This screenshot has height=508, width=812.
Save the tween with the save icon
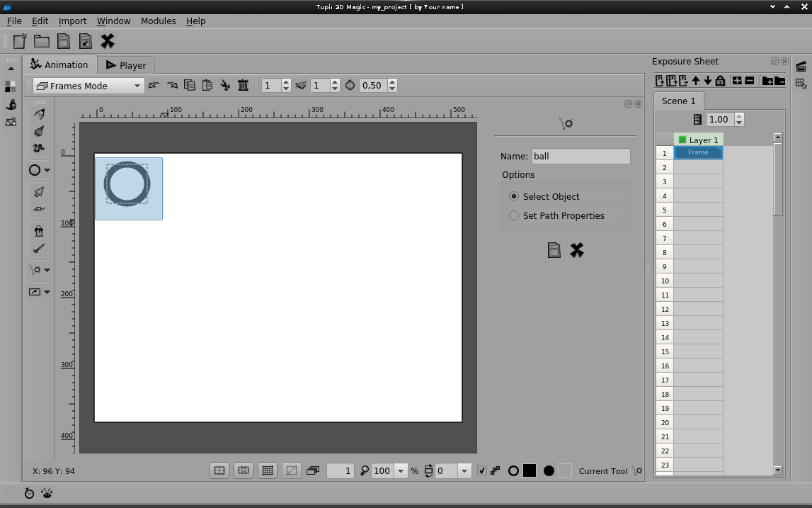click(554, 250)
